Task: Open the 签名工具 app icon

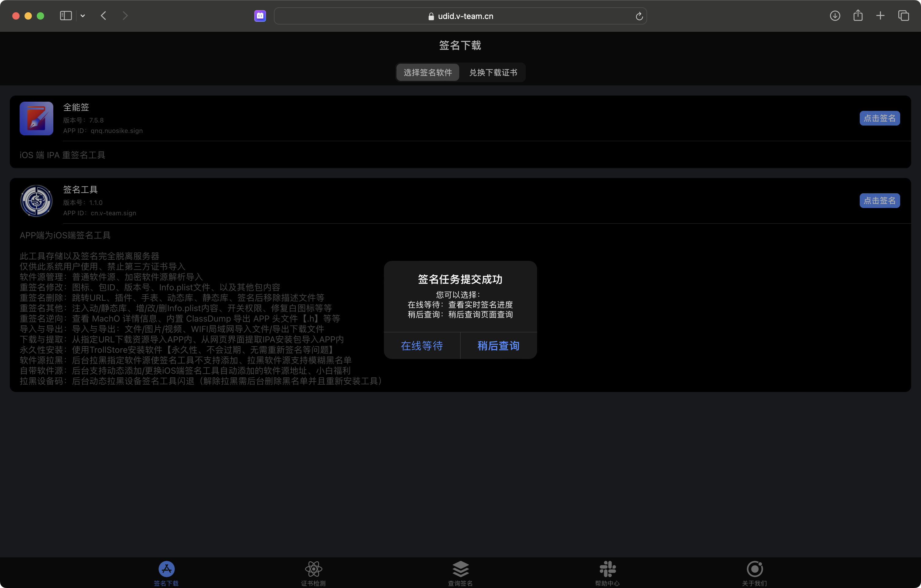Action: (x=36, y=201)
